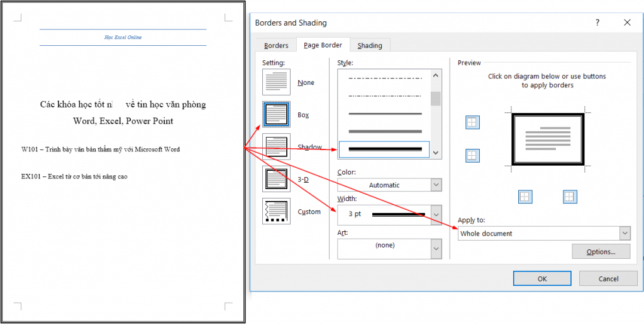The width and height of the screenshot is (644, 326).
Task: Switch to the Shading tab
Action: coord(370,45)
